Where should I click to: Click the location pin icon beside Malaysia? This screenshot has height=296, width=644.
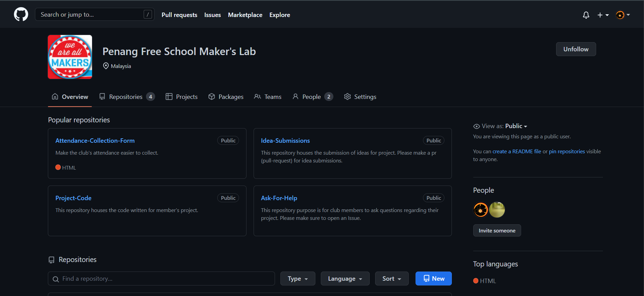pyautogui.click(x=106, y=66)
